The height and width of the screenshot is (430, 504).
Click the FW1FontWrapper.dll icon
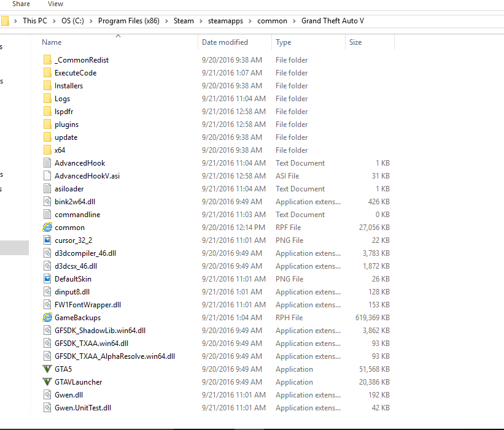tap(47, 304)
